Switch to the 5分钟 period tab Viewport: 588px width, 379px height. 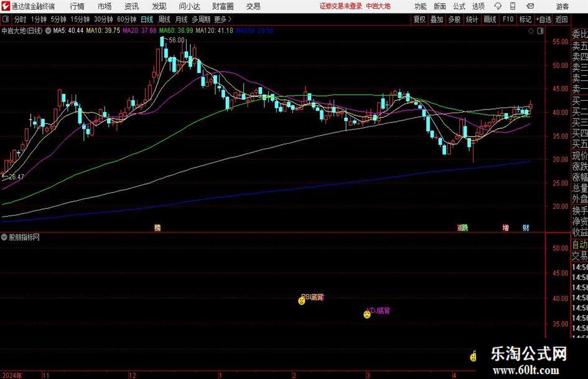click(58, 19)
